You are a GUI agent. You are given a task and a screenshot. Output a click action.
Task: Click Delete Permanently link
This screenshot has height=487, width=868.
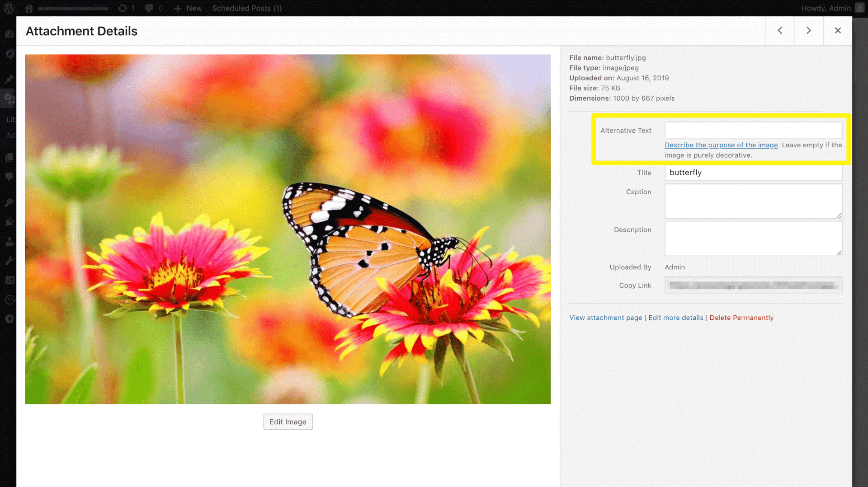coord(741,318)
